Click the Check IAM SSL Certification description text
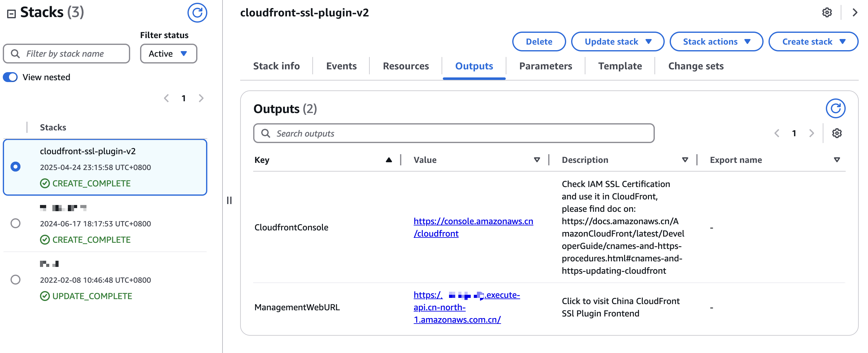 [623, 227]
